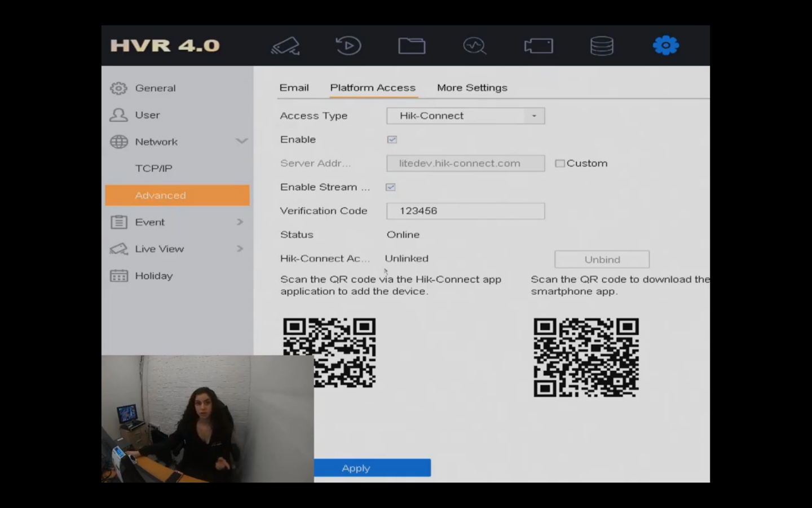Collapse the Network section chevron
This screenshot has width=812, height=508.
241,141
